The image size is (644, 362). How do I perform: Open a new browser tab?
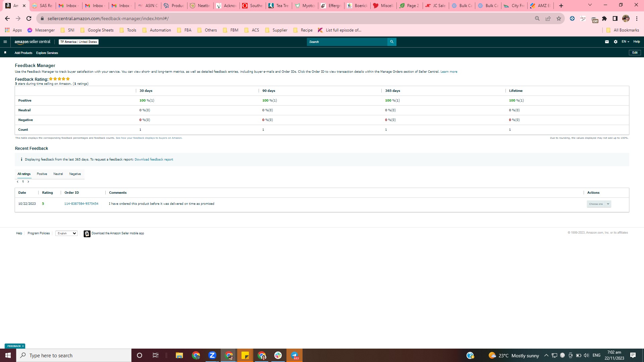click(561, 6)
